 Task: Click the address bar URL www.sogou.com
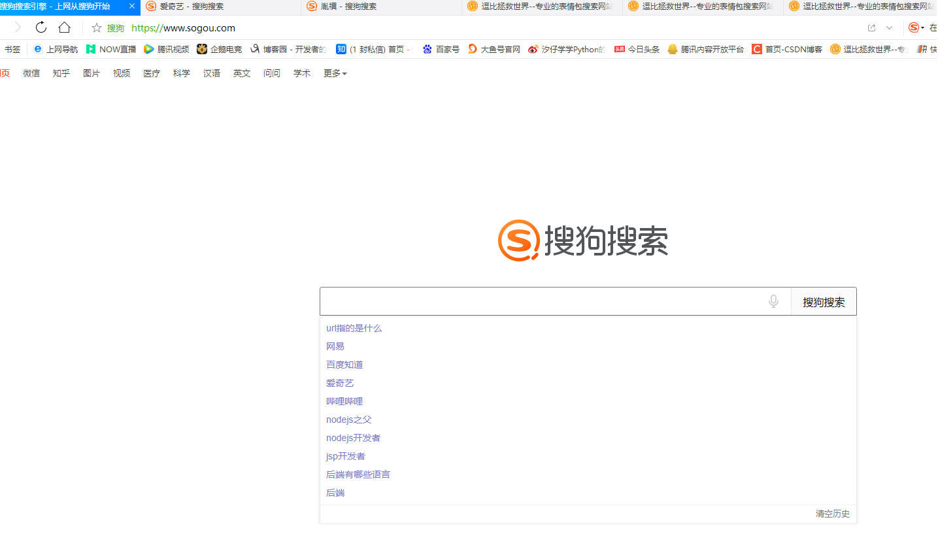pos(183,27)
